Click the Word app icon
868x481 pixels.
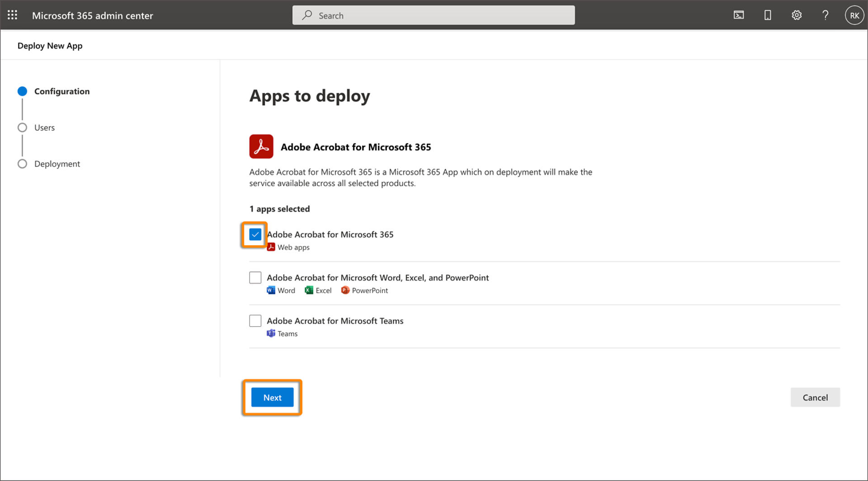(x=271, y=290)
